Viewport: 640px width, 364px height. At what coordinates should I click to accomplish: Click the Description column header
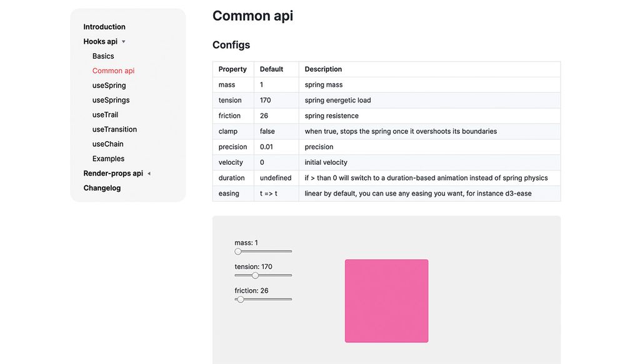[323, 69]
